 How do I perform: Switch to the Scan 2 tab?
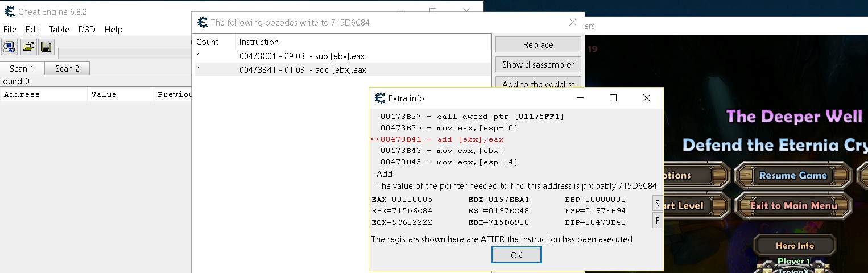click(67, 69)
